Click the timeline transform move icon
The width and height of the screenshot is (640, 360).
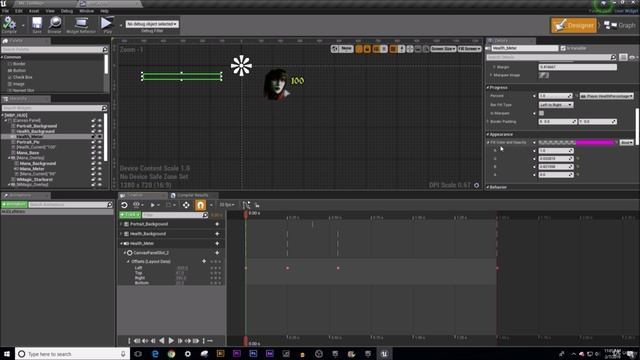(x=186, y=205)
